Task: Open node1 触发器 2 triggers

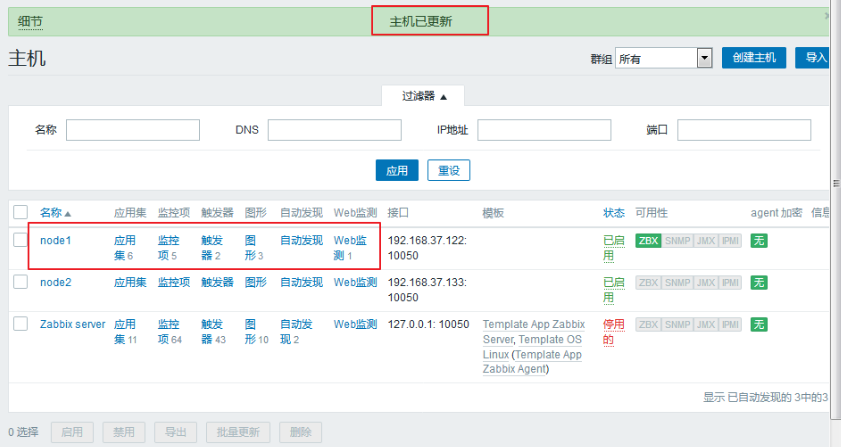Action: [x=212, y=247]
